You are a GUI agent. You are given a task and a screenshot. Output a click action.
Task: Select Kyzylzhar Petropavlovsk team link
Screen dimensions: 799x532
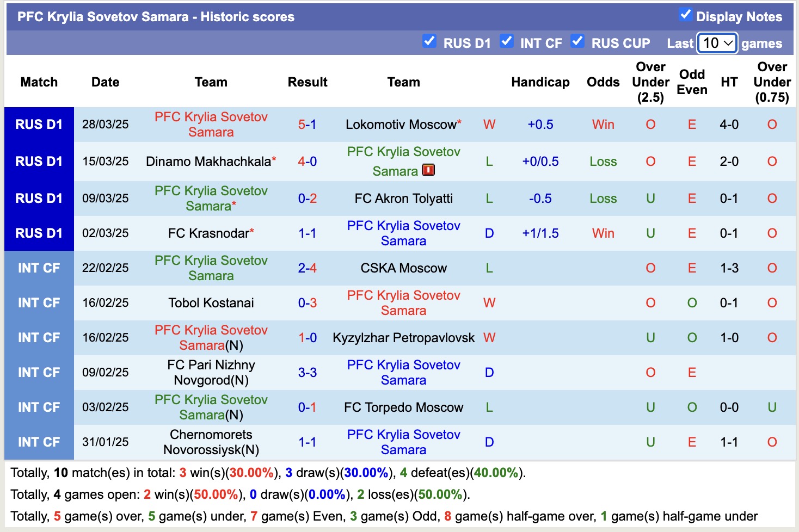pos(403,338)
